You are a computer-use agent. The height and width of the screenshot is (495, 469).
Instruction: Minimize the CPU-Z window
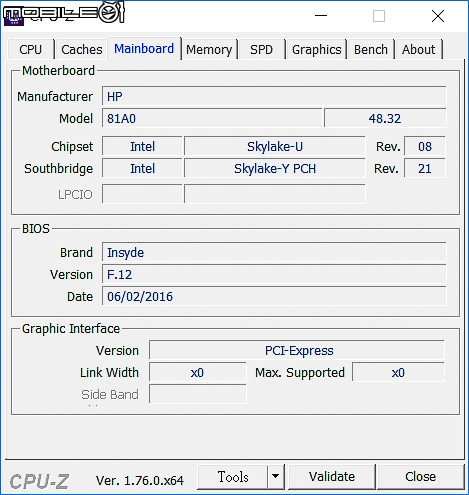coord(321,16)
